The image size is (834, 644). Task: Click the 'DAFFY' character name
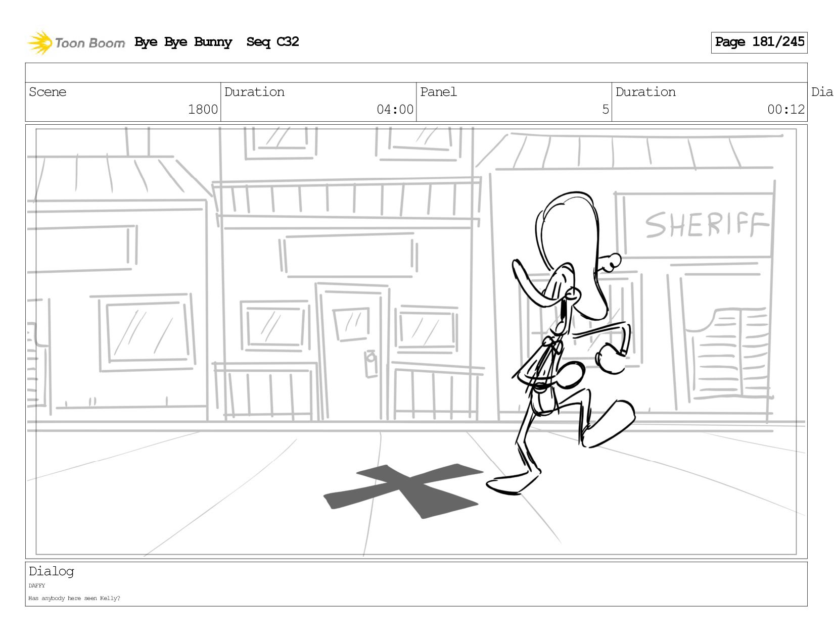pyautogui.click(x=37, y=586)
